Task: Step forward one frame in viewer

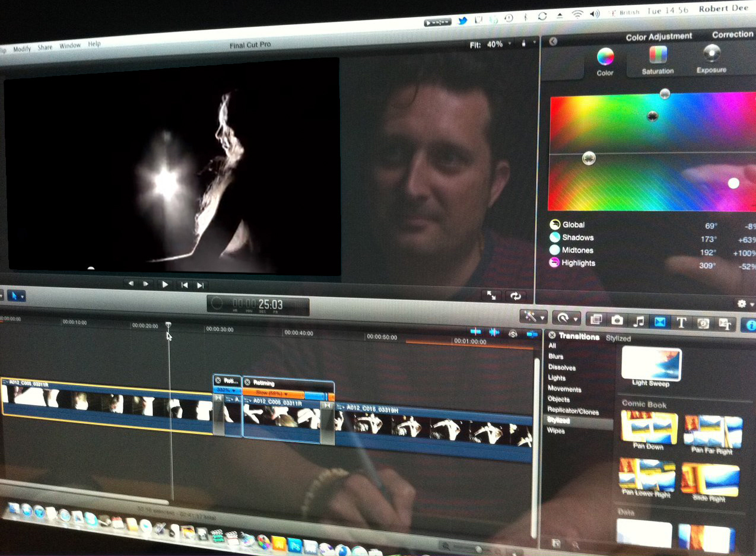Action: (145, 284)
